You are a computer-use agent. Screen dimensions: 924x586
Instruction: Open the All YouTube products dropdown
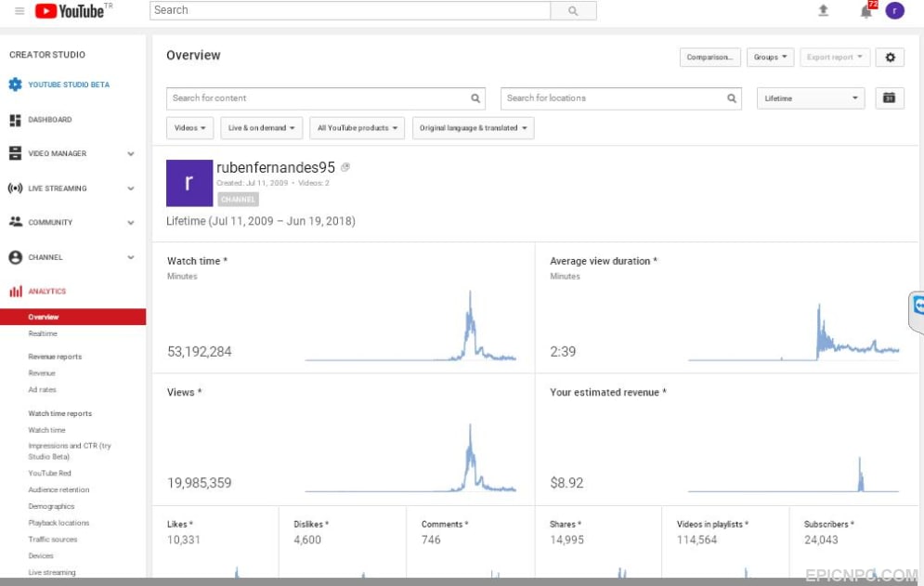point(358,128)
